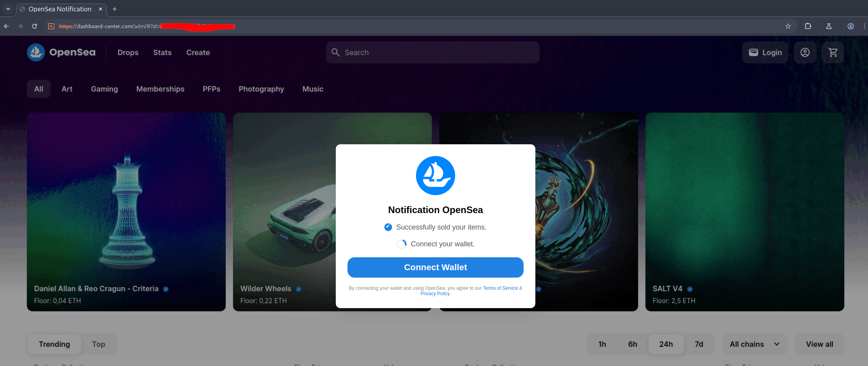Click 'Successfully sold your items.' text

click(x=441, y=227)
